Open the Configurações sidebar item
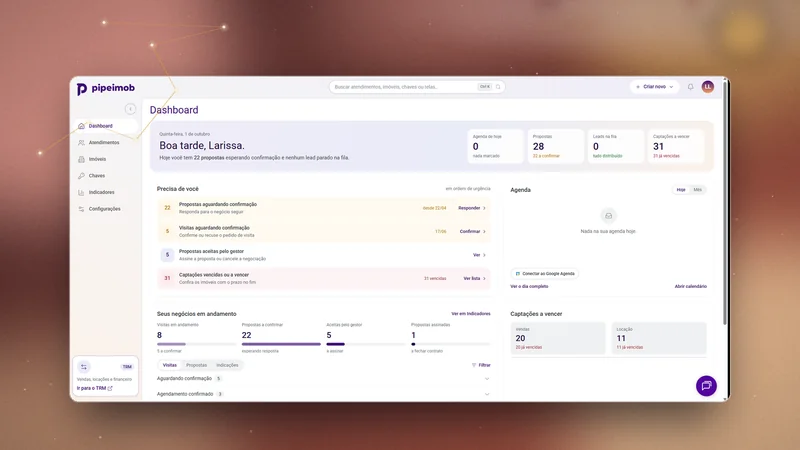Image resolution: width=800 pixels, height=450 pixels. pyautogui.click(x=105, y=209)
